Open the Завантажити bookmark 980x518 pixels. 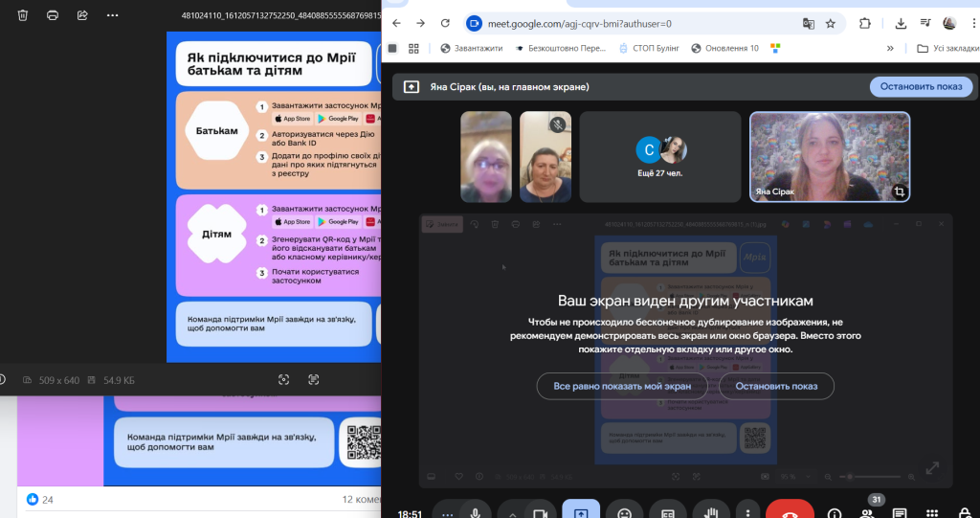pos(472,48)
